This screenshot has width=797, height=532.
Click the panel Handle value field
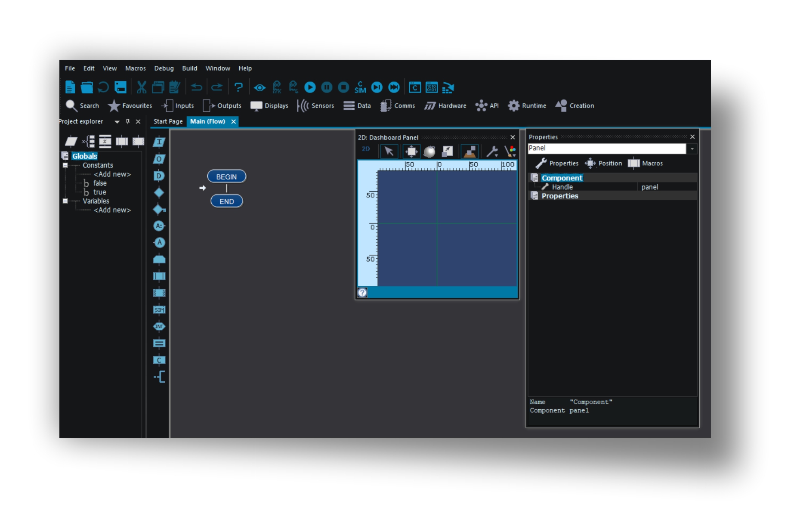(x=667, y=187)
